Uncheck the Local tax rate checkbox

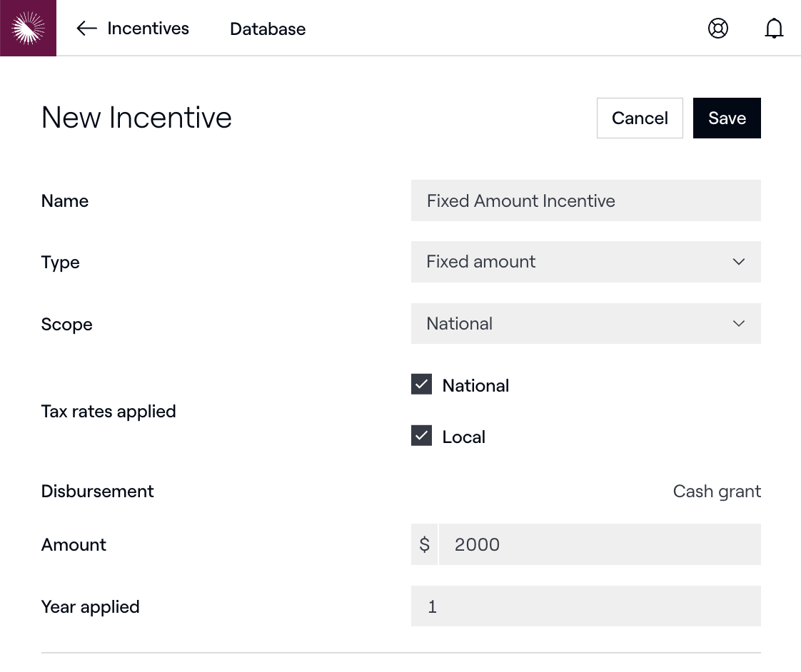click(422, 436)
